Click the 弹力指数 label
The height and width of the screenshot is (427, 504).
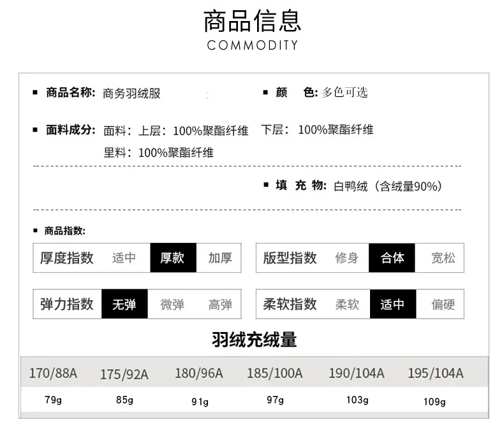click(67, 304)
